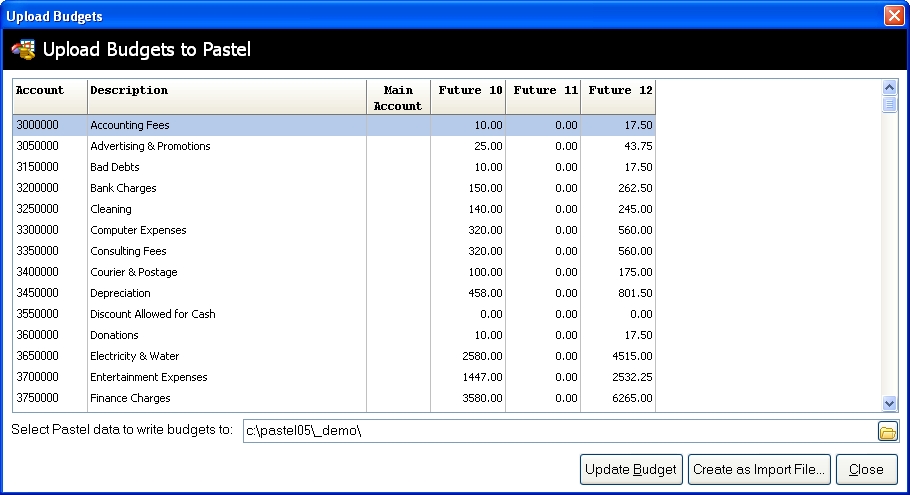Click Create as Import File button
This screenshot has height=495, width=910.
(759, 469)
